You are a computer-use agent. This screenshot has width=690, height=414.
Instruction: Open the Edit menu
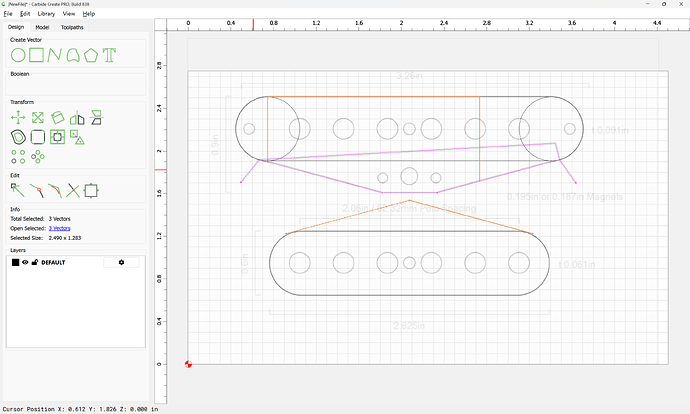(25, 14)
